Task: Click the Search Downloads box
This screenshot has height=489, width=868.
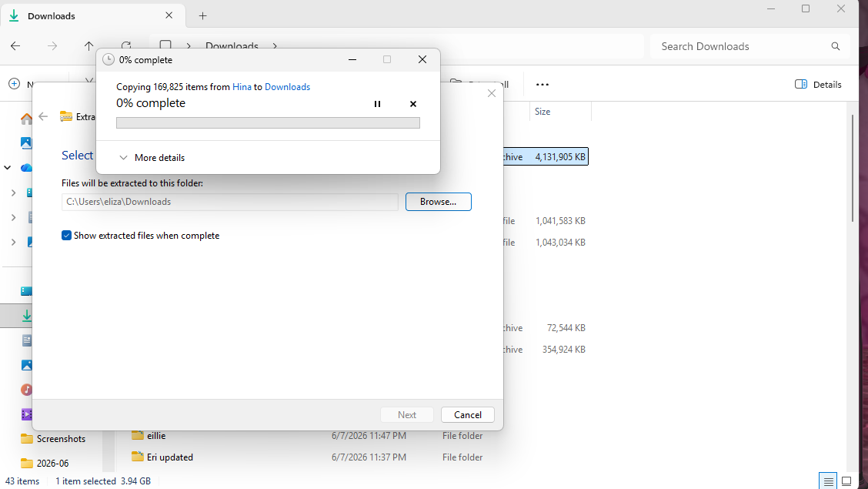Action: [x=750, y=46]
